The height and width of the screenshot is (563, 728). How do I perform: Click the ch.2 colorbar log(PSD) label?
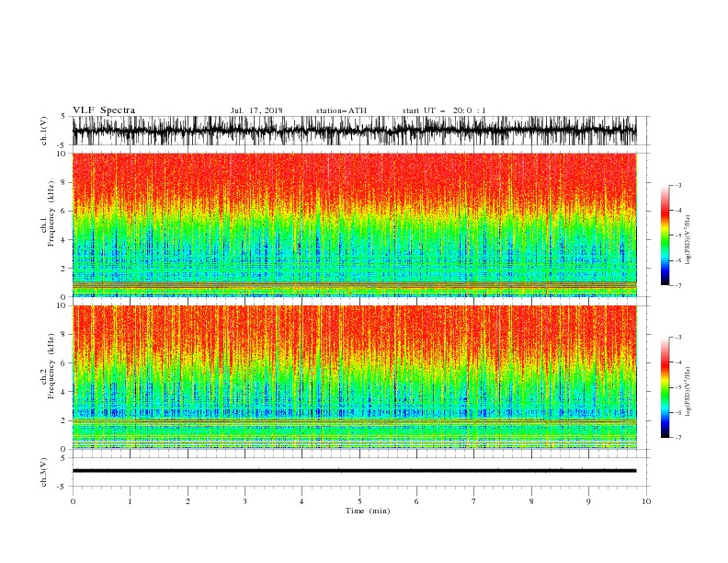coord(688,392)
